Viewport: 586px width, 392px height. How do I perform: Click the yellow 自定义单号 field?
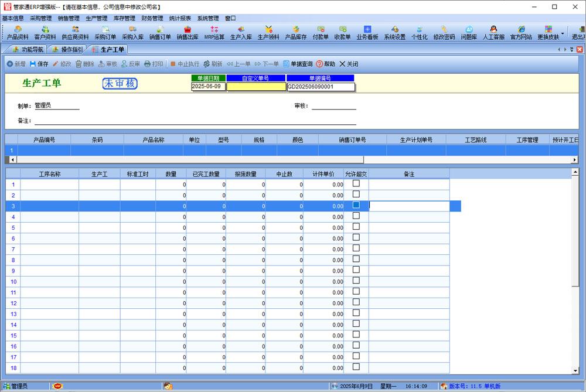[x=256, y=87]
